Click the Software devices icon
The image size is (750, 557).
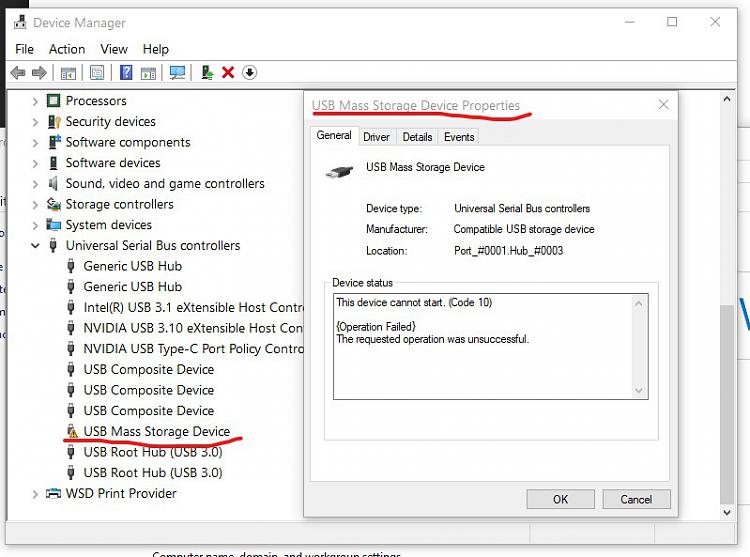coord(54,163)
